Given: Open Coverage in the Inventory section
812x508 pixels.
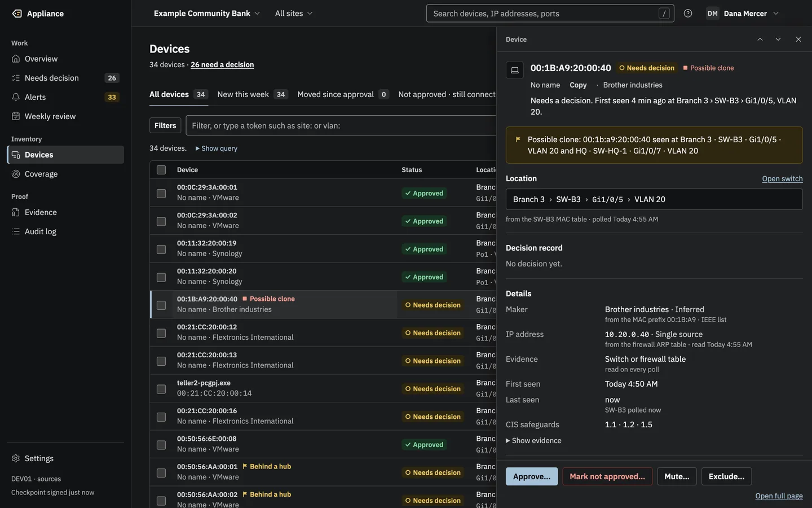Looking at the screenshot, I should [x=65, y=174].
